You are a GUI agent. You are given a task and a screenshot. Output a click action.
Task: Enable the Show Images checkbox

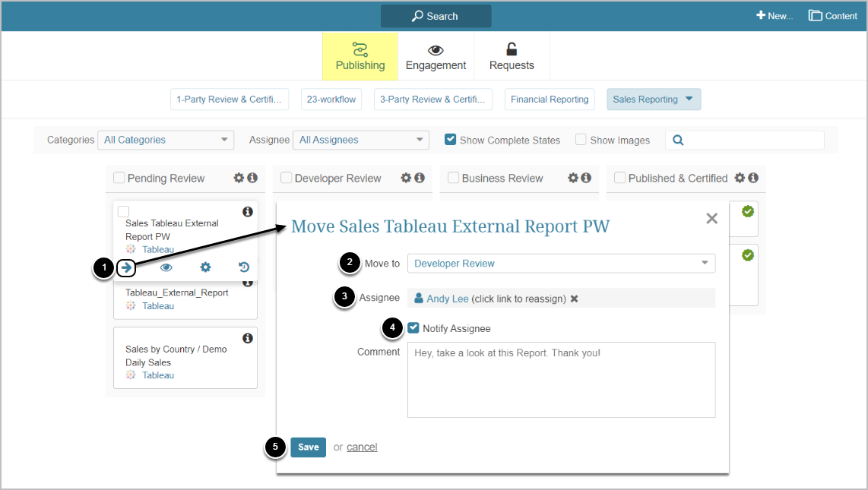tap(581, 140)
